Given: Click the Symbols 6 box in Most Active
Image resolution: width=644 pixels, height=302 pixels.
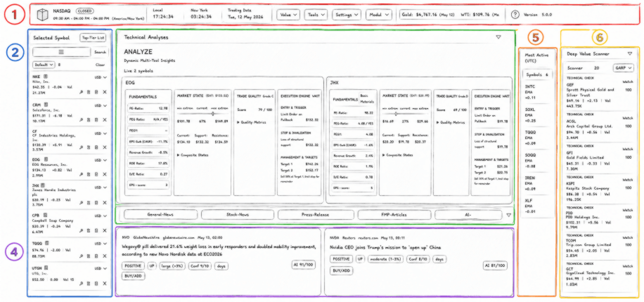Looking at the screenshot, I should [x=537, y=74].
